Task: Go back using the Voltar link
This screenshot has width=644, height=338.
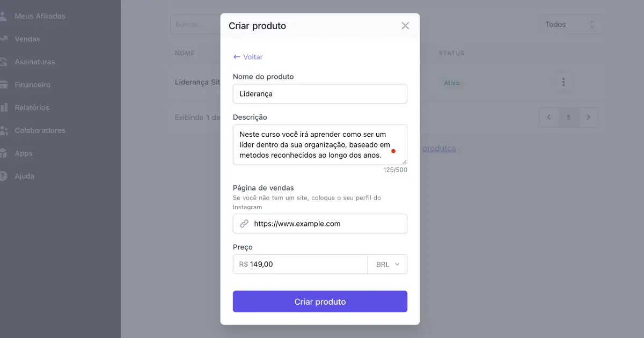Action: point(247,56)
